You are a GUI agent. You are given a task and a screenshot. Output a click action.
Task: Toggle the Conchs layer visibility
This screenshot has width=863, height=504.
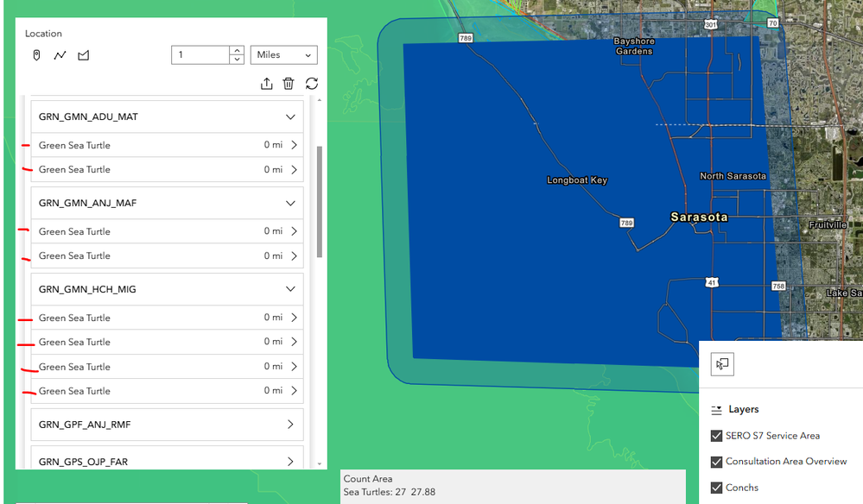(716, 487)
